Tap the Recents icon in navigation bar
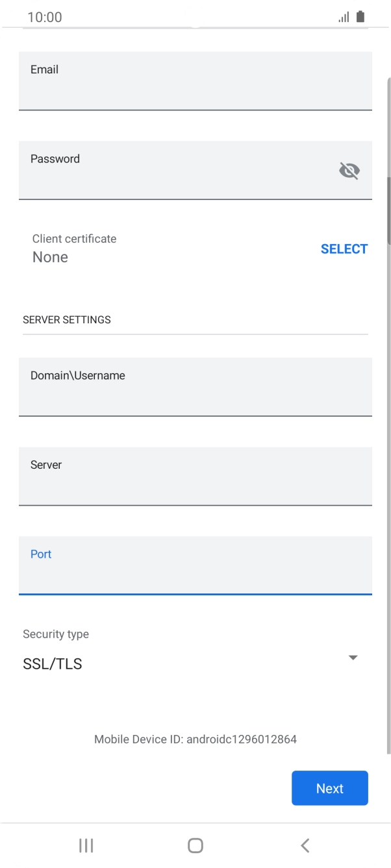 coord(85,845)
